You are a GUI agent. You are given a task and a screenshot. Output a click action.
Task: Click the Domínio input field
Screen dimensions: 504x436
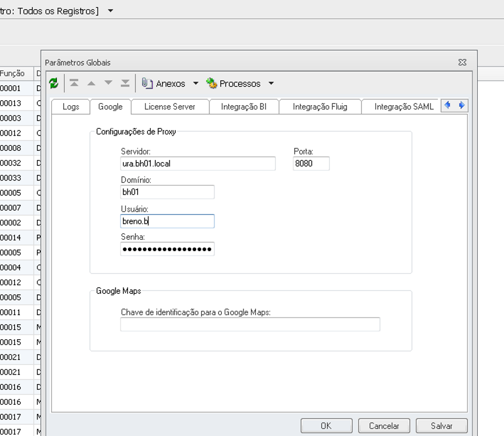click(x=167, y=192)
